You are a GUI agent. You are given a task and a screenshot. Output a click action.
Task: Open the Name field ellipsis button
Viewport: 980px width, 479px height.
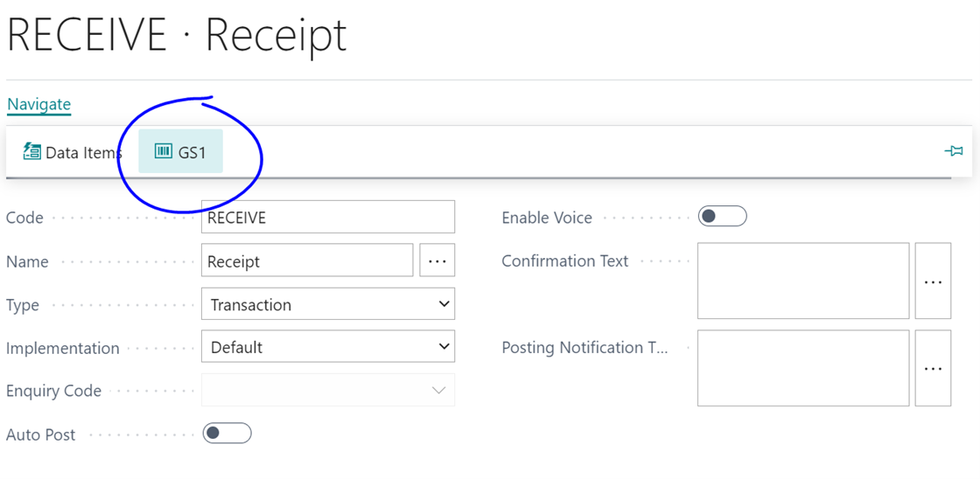pos(437,260)
